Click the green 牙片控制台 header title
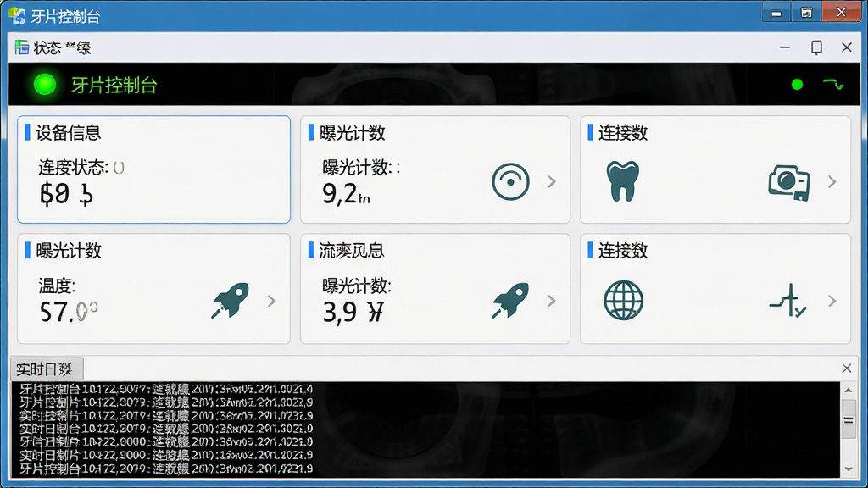 point(114,86)
